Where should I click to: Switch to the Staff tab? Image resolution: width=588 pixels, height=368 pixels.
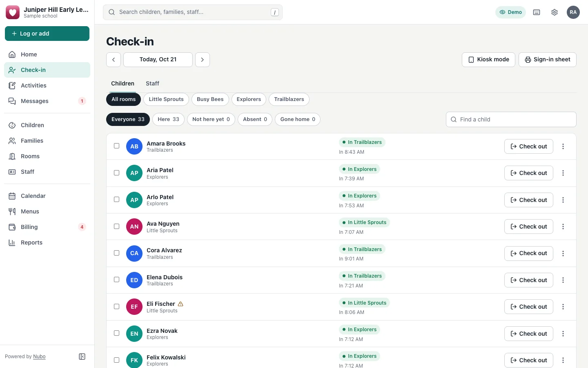click(152, 83)
